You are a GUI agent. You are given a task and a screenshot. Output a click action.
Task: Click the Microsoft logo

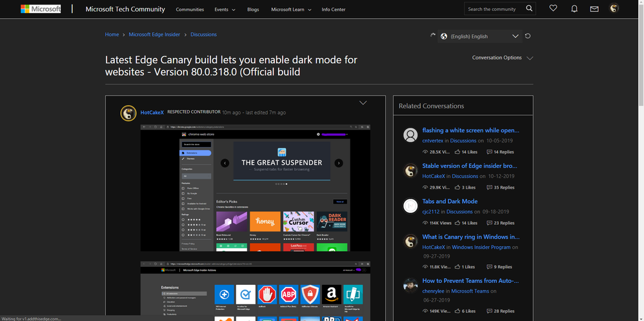(41, 9)
